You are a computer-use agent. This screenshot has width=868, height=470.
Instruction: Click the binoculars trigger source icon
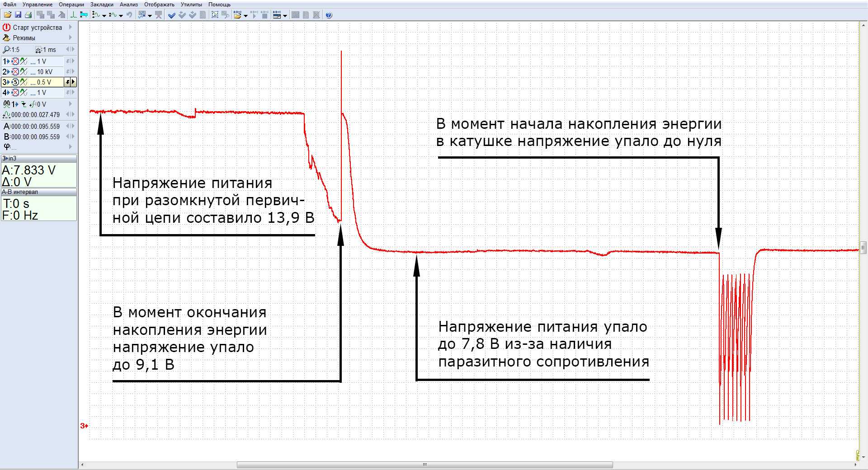click(6, 104)
